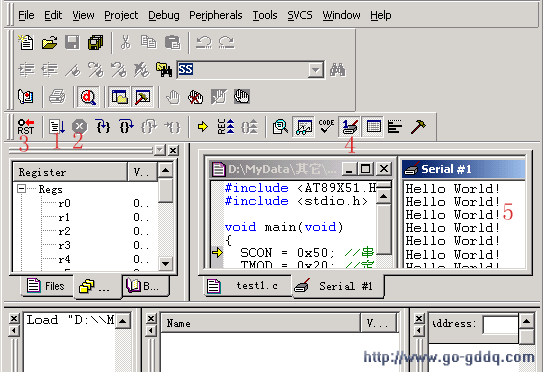The image size is (543, 372).
Task: Halt execution with the round stop icon
Action: [80, 126]
